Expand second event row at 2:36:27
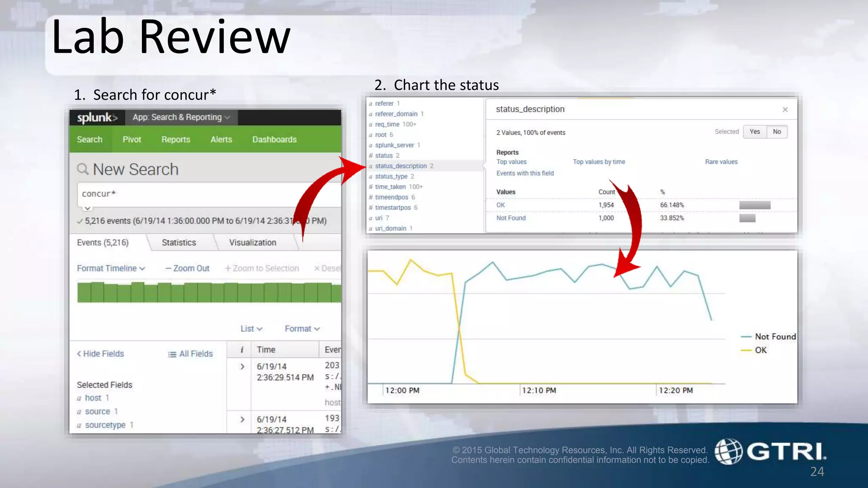The height and width of the screenshot is (488, 868). pyautogui.click(x=242, y=419)
